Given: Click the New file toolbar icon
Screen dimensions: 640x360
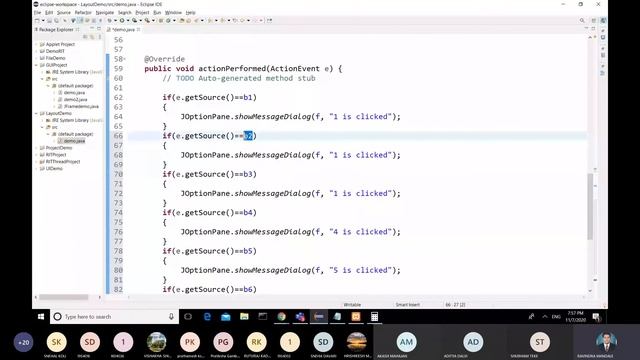Looking at the screenshot, I should pyautogui.click(x=37, y=20).
